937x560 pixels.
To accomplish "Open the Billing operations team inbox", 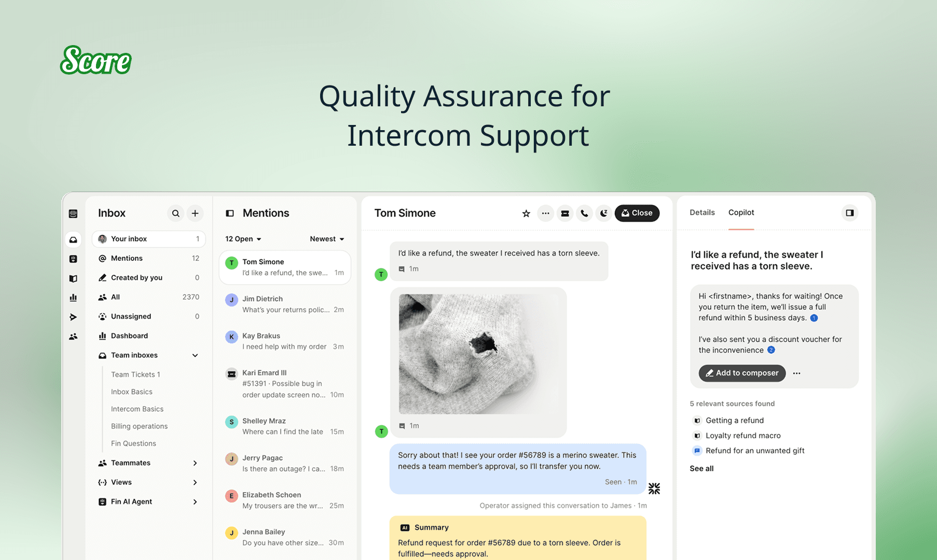I will [x=139, y=426].
